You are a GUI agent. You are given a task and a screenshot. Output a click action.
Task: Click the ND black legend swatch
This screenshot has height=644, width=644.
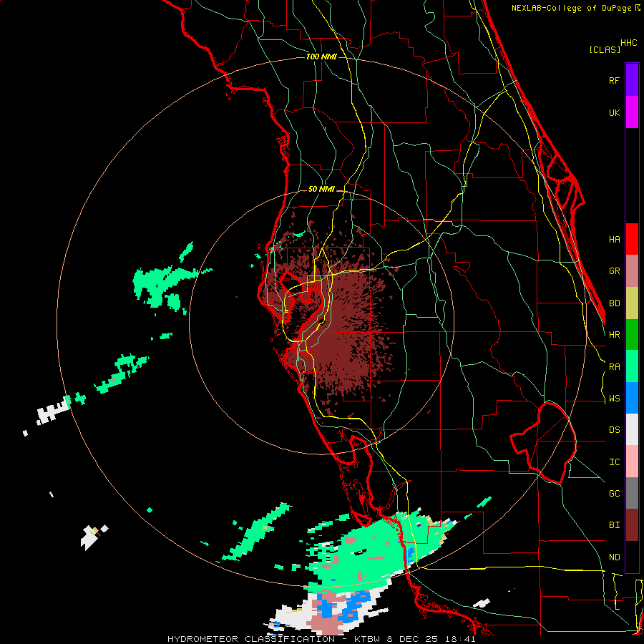(632, 557)
